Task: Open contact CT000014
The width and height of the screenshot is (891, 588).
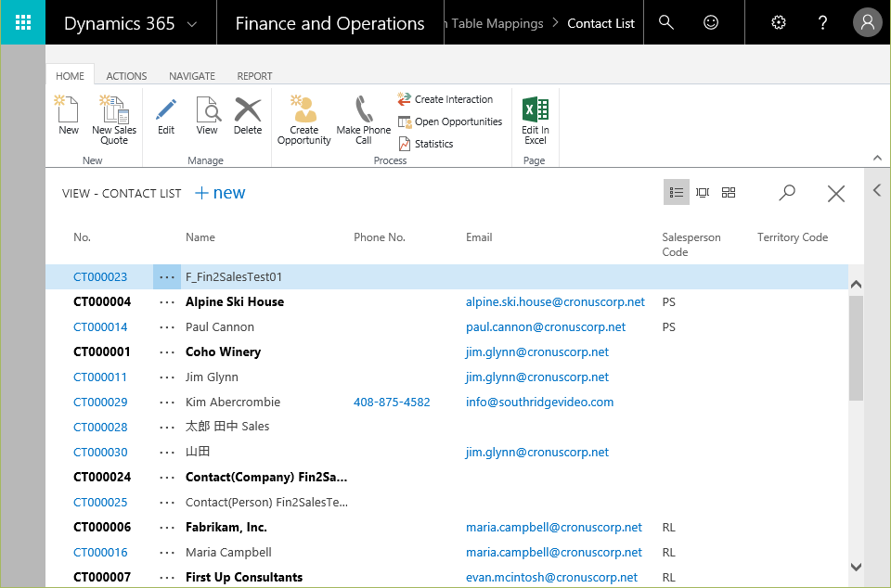Action: pyautogui.click(x=100, y=326)
